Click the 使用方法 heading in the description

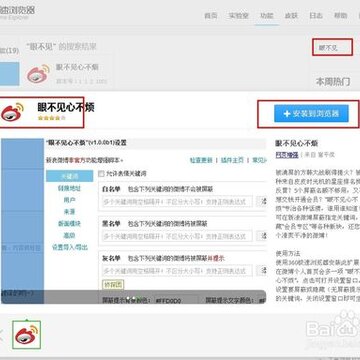click(x=288, y=253)
